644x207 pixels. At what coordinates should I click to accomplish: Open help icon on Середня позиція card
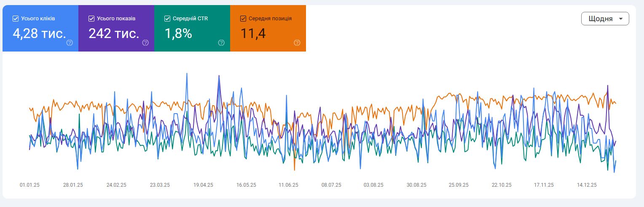(297, 43)
